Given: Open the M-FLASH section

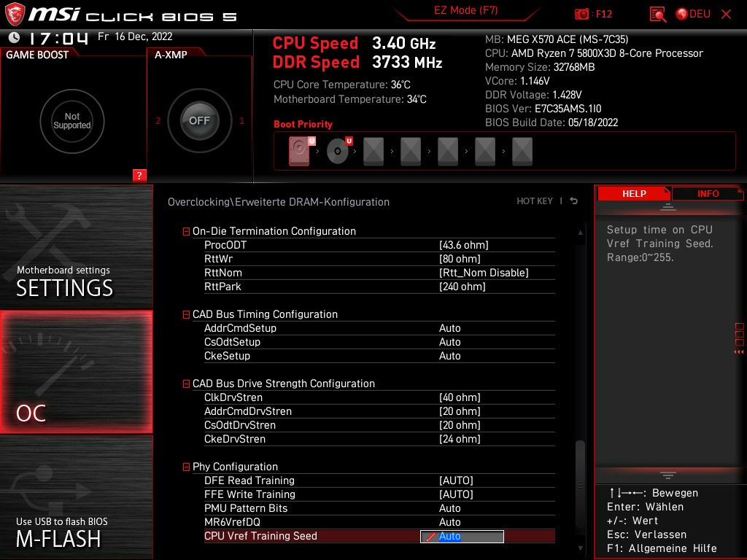Looking at the screenshot, I should (76, 497).
